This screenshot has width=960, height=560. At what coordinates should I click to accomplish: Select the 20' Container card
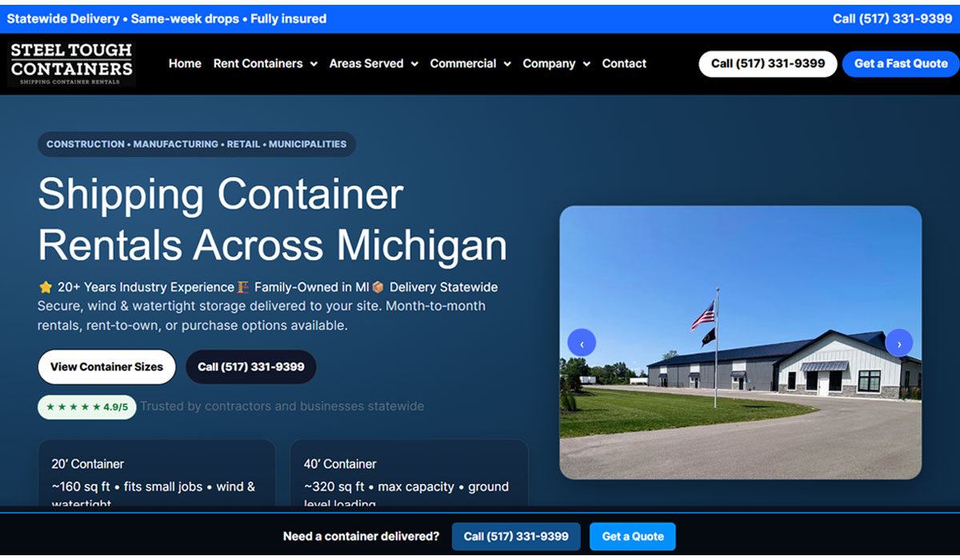pyautogui.click(x=157, y=473)
